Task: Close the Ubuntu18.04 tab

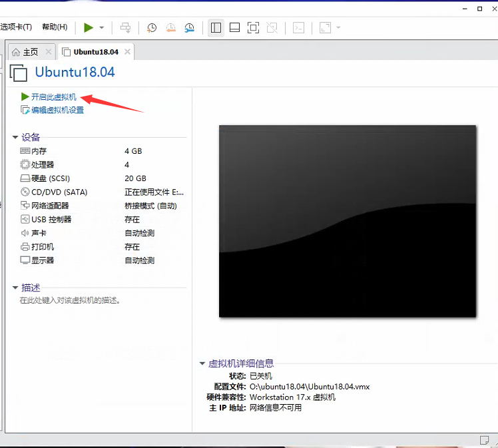Action: [x=127, y=52]
